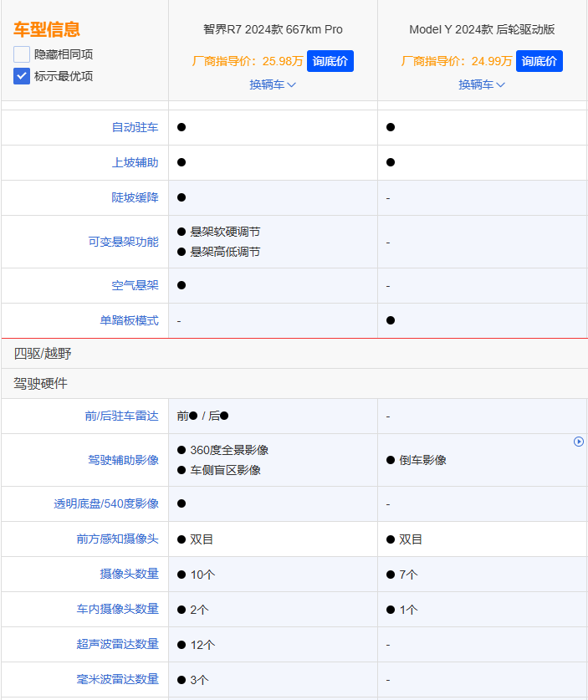588x700 pixels.
Task: Uncheck the 标示最优项 checkbox
Action: click(x=22, y=76)
